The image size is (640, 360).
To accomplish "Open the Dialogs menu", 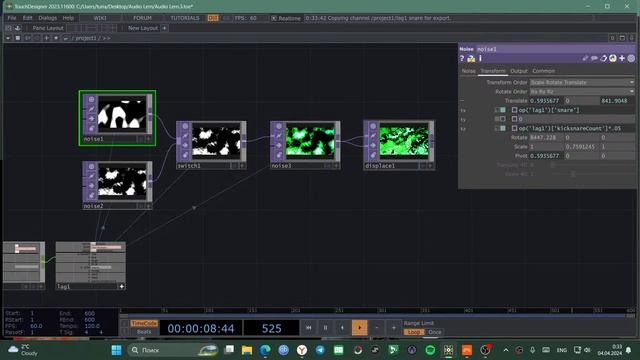I will [x=47, y=18].
